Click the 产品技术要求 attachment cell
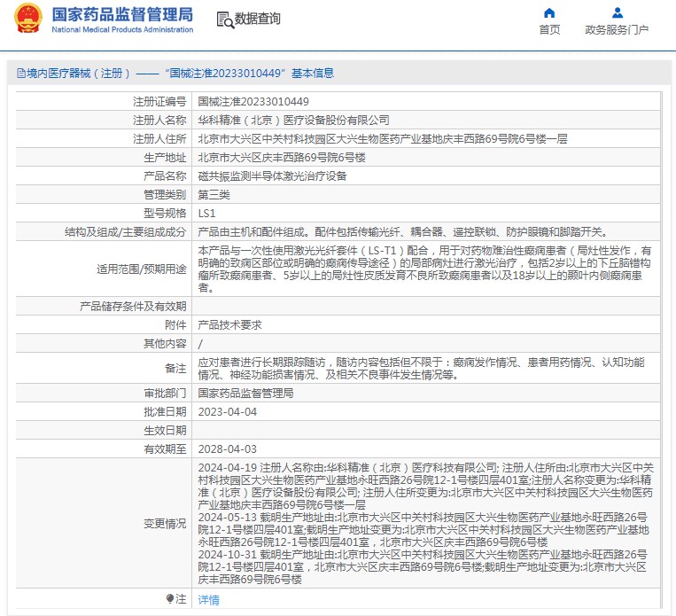This screenshot has width=676, height=616. (229, 325)
